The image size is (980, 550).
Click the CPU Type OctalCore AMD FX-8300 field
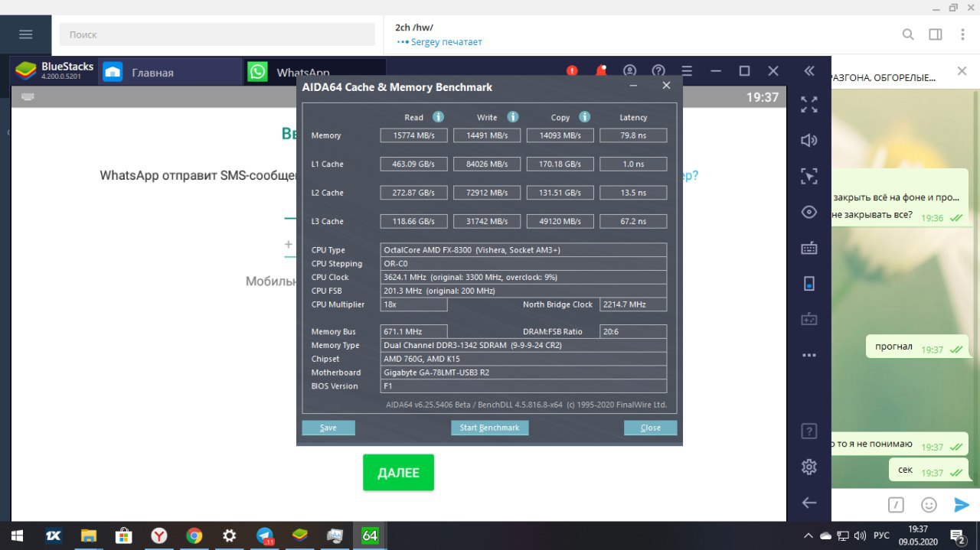click(524, 250)
